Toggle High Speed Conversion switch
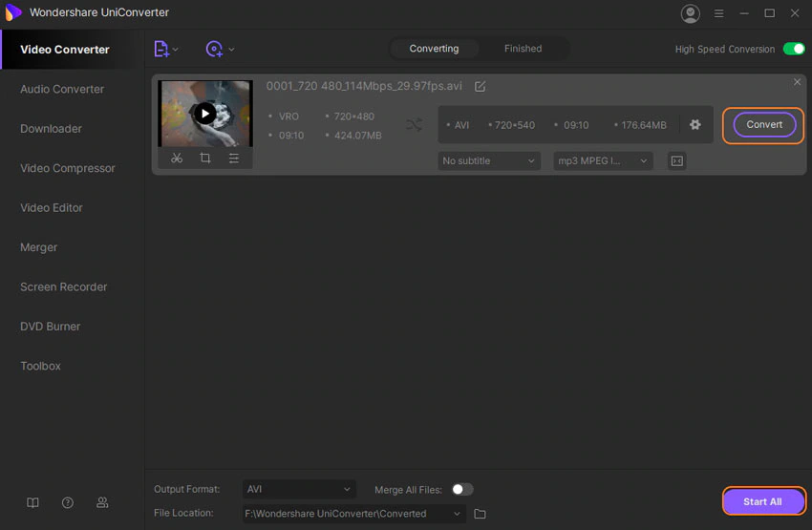 click(x=794, y=49)
